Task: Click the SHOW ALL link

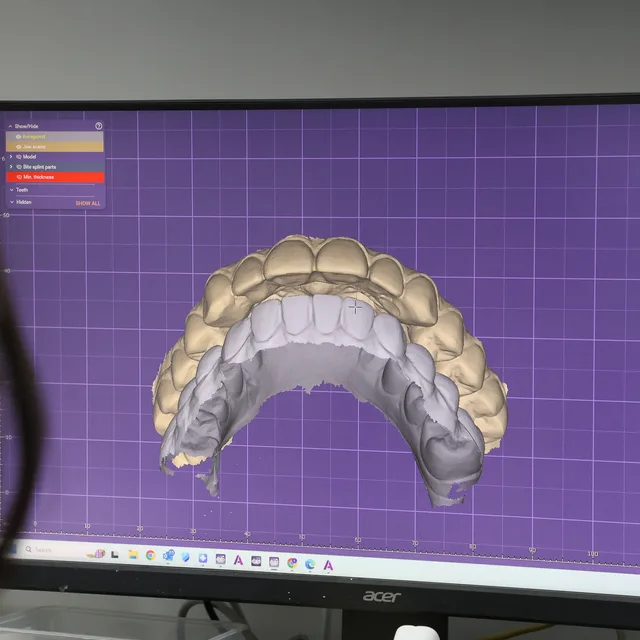Action: (88, 203)
